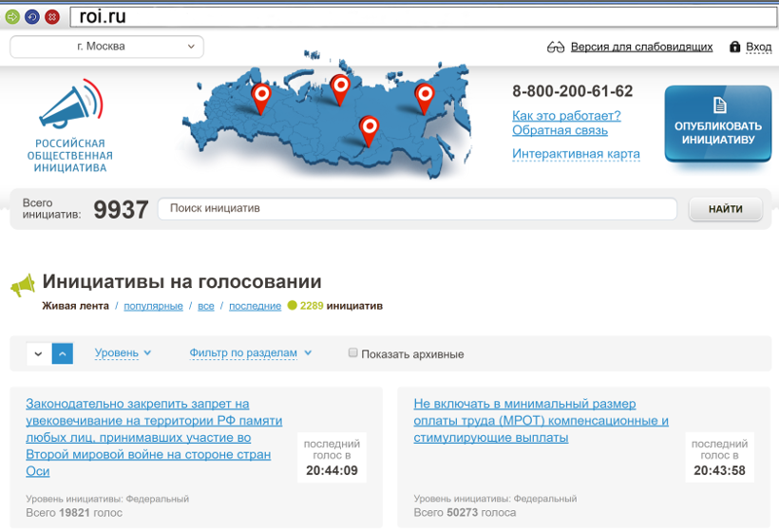Select the Живая лента tab
This screenshot has height=532, width=779.
point(75,306)
